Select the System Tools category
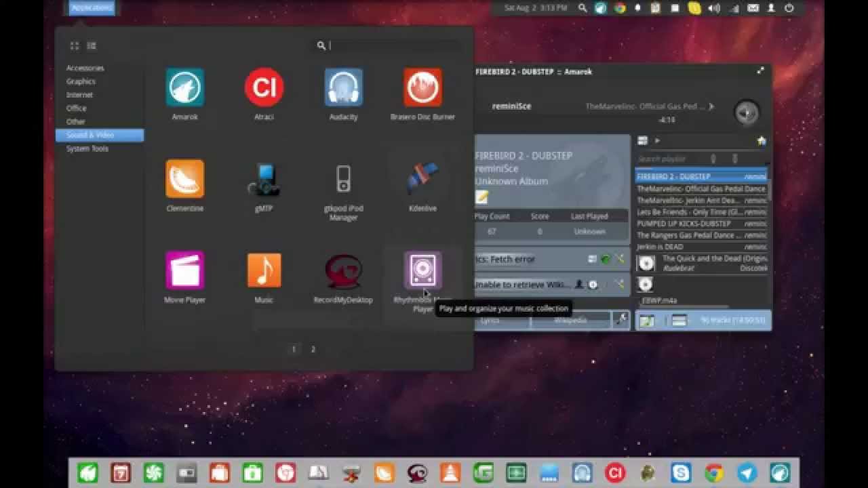Screen dimensions: 868x488 (100, 148)
